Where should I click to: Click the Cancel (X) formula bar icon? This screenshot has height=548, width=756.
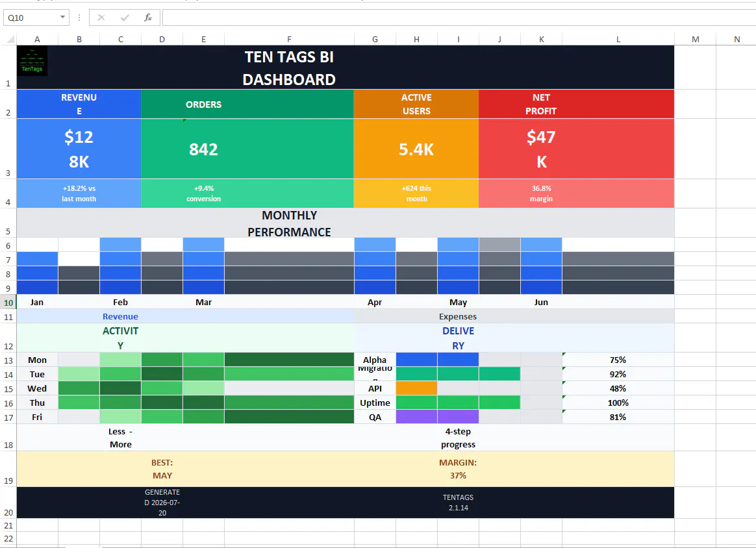coord(101,18)
